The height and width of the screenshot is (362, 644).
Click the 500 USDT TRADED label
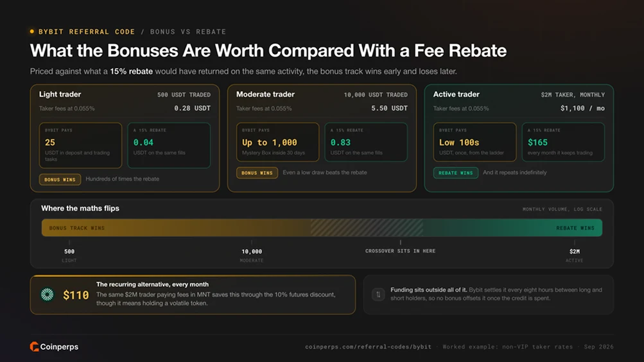click(x=184, y=95)
